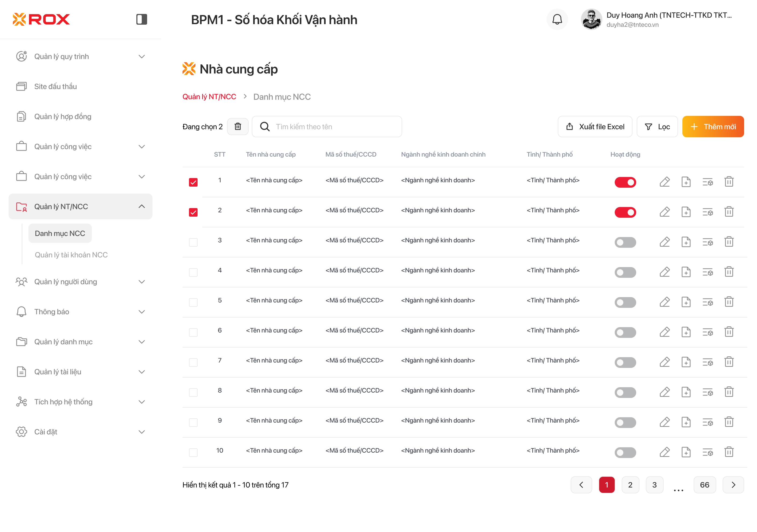The height and width of the screenshot is (532, 757).
Task: Delete supplier in row 10
Action: (729, 452)
